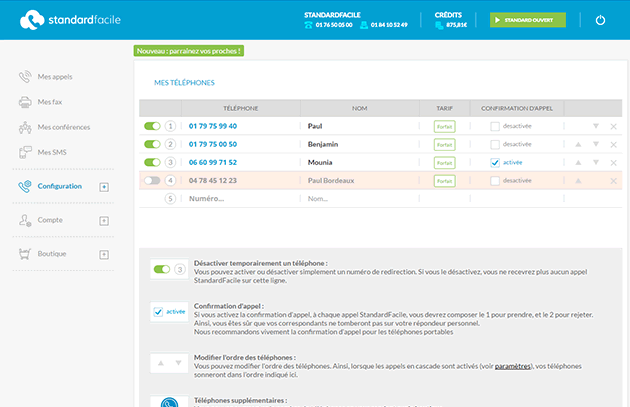Go to Mes conférences page
The width and height of the screenshot is (630, 407).
pyautogui.click(x=63, y=128)
